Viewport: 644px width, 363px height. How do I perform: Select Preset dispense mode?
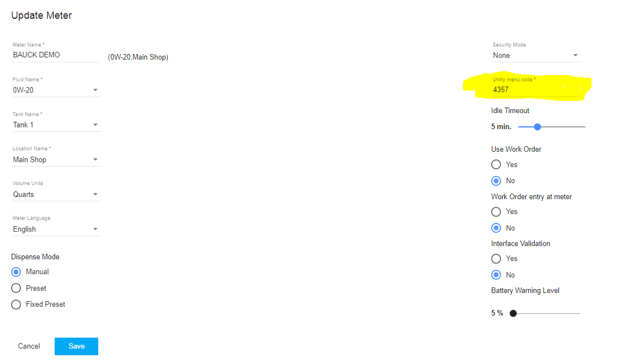[x=16, y=288]
